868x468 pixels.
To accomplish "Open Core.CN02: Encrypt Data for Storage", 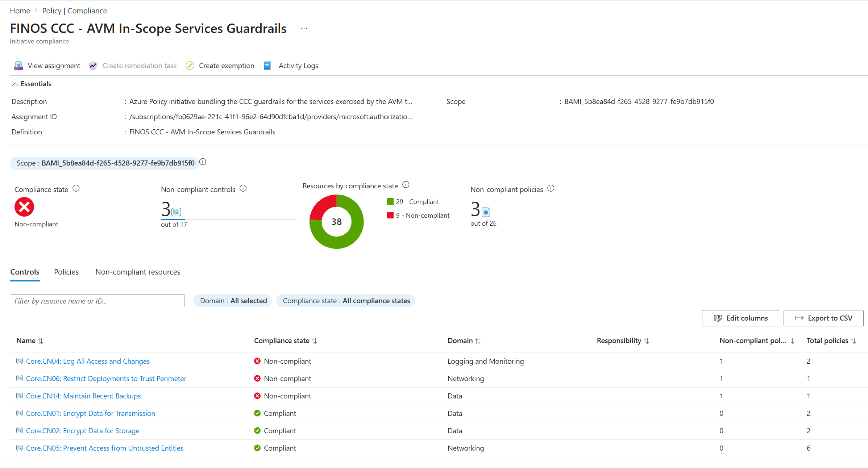I will pyautogui.click(x=83, y=431).
